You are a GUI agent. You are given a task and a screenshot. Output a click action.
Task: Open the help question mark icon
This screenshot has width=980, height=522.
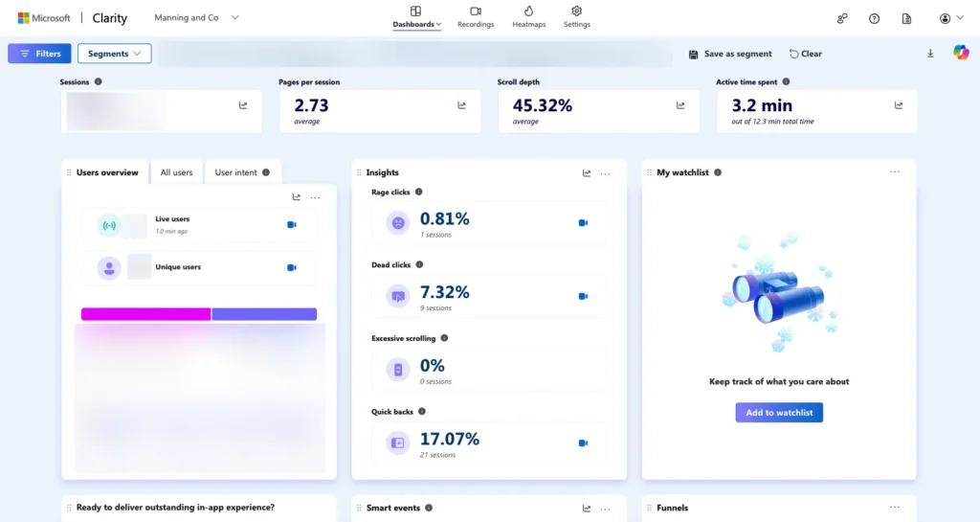(874, 18)
